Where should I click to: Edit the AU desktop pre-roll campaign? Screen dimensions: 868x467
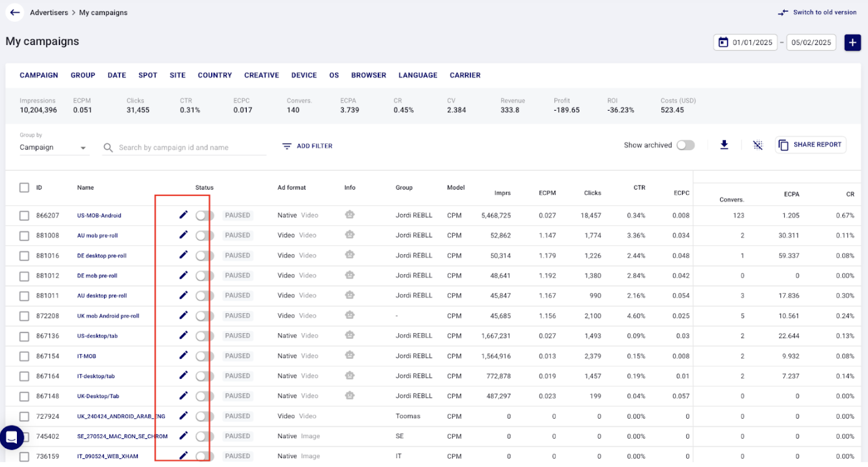(183, 295)
